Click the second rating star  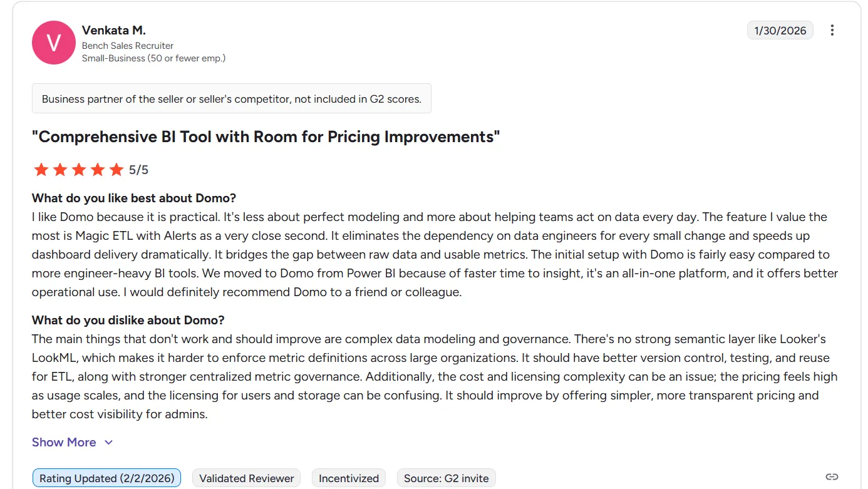click(x=60, y=170)
